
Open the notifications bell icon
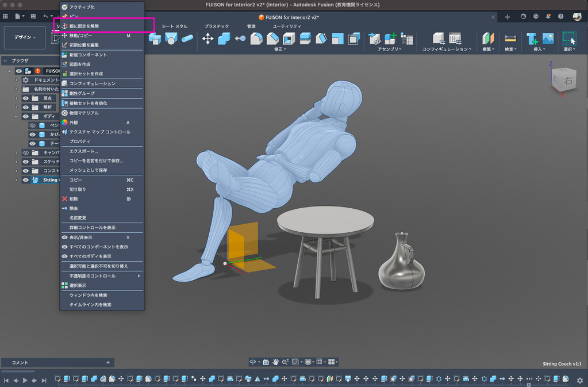pos(548,17)
